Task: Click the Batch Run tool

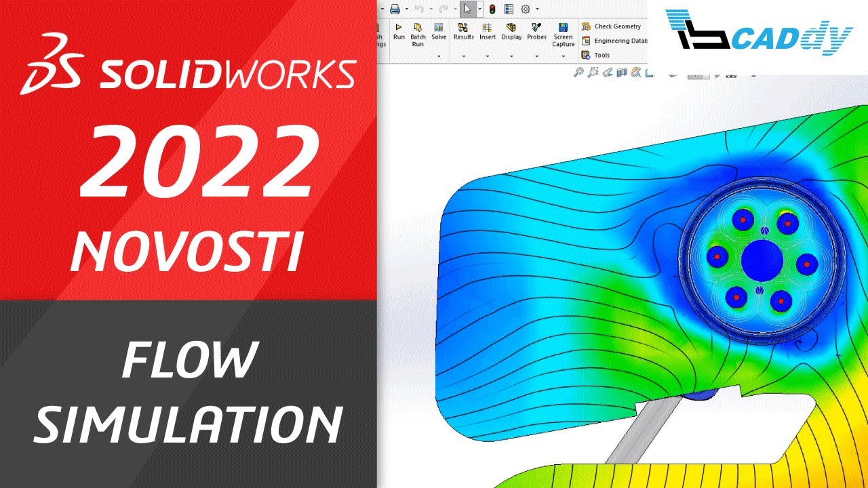Action: coord(418,35)
